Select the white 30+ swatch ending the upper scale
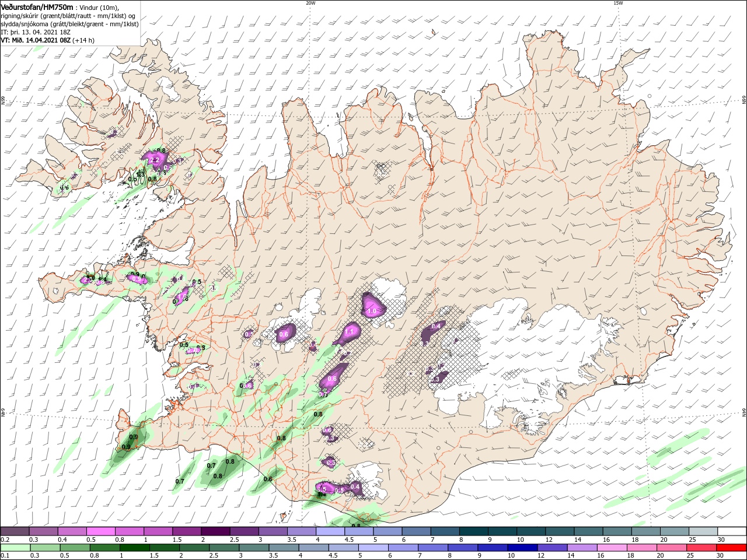This screenshot has height=560, width=747. 731,531
